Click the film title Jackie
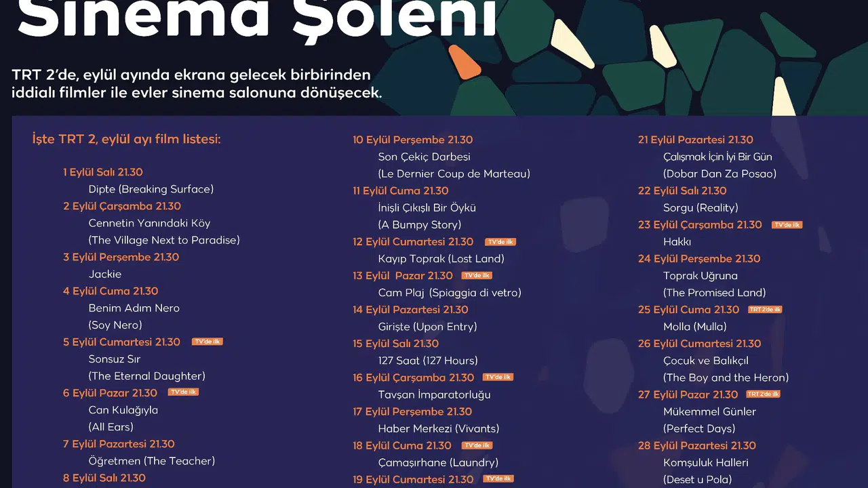 (x=105, y=274)
